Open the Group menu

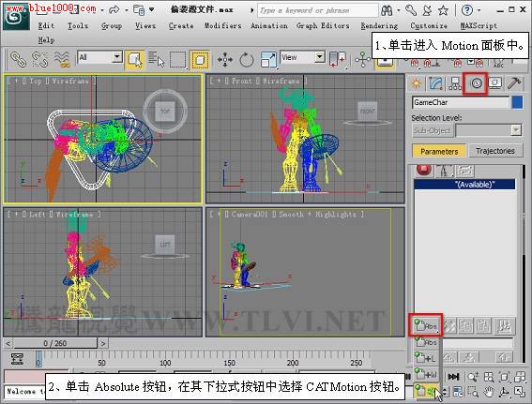(x=112, y=25)
